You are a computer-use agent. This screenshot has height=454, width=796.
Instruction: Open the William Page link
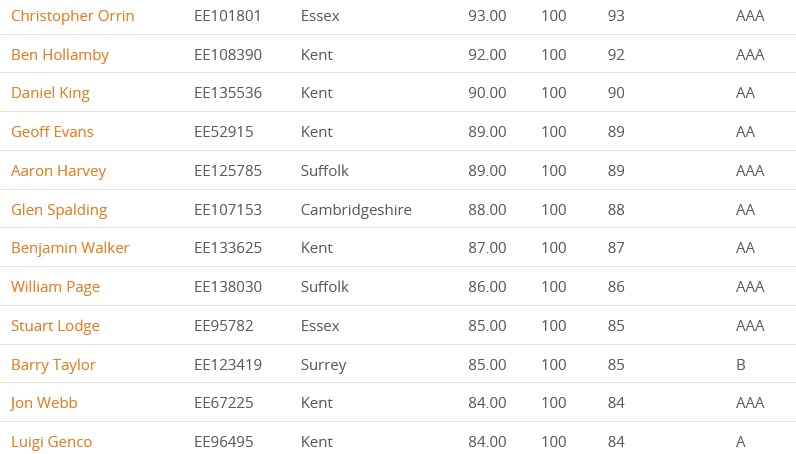pyautogui.click(x=55, y=287)
